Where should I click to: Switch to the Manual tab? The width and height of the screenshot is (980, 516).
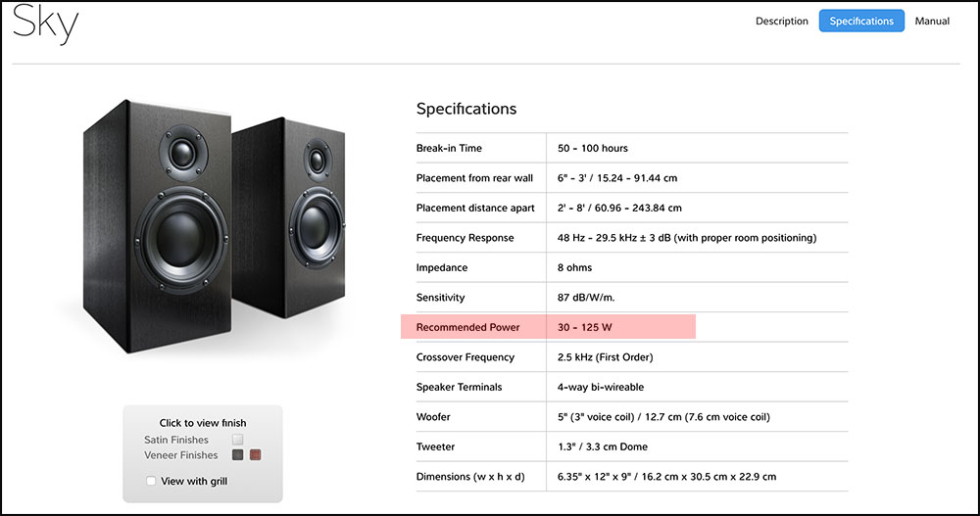pyautogui.click(x=932, y=21)
